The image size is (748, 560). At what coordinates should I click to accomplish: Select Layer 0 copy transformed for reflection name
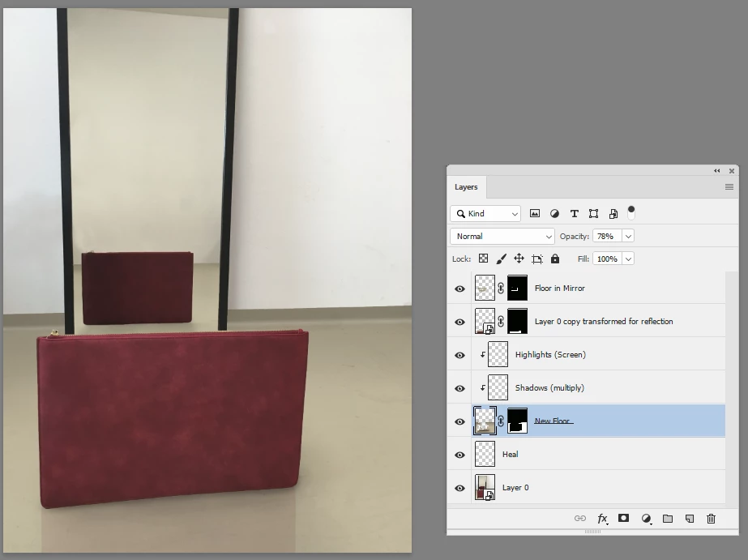click(x=604, y=322)
